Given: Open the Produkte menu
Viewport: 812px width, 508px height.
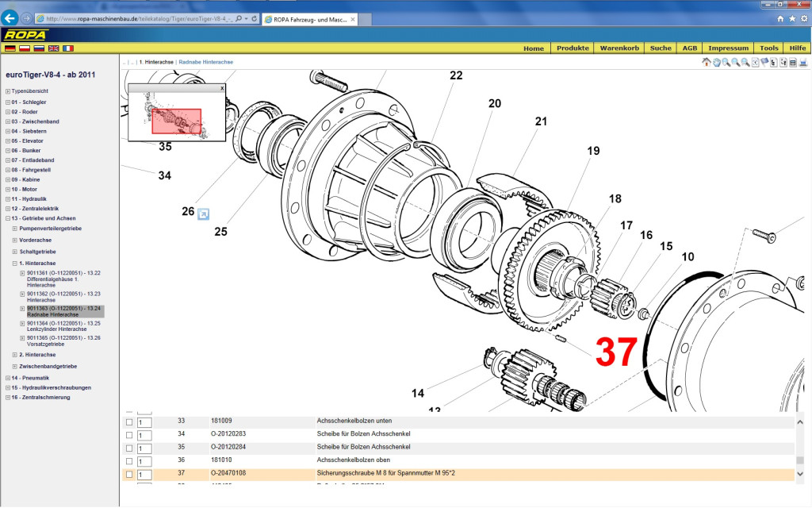Looking at the screenshot, I should click(573, 48).
